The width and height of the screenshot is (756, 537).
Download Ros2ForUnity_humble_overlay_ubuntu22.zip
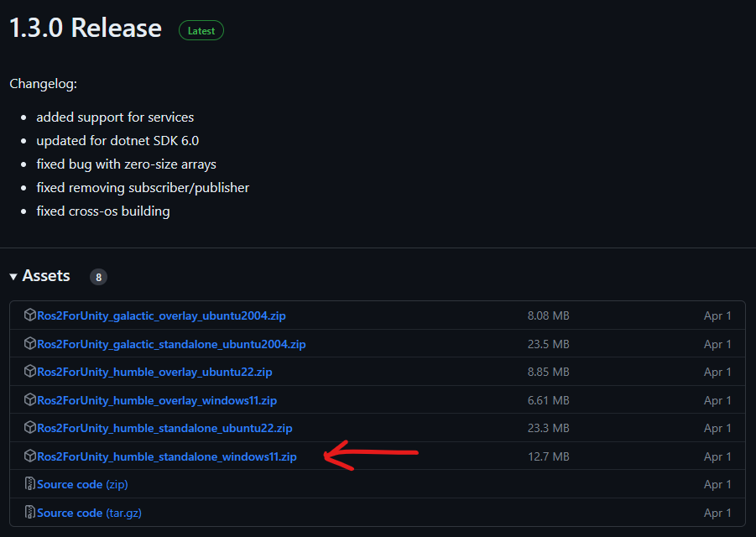[x=154, y=372]
